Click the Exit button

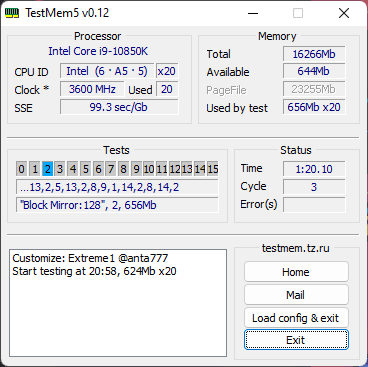[x=296, y=340]
